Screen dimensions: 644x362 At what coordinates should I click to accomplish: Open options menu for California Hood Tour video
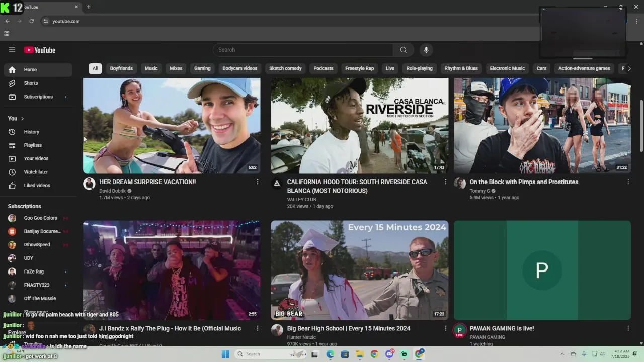[445, 182]
